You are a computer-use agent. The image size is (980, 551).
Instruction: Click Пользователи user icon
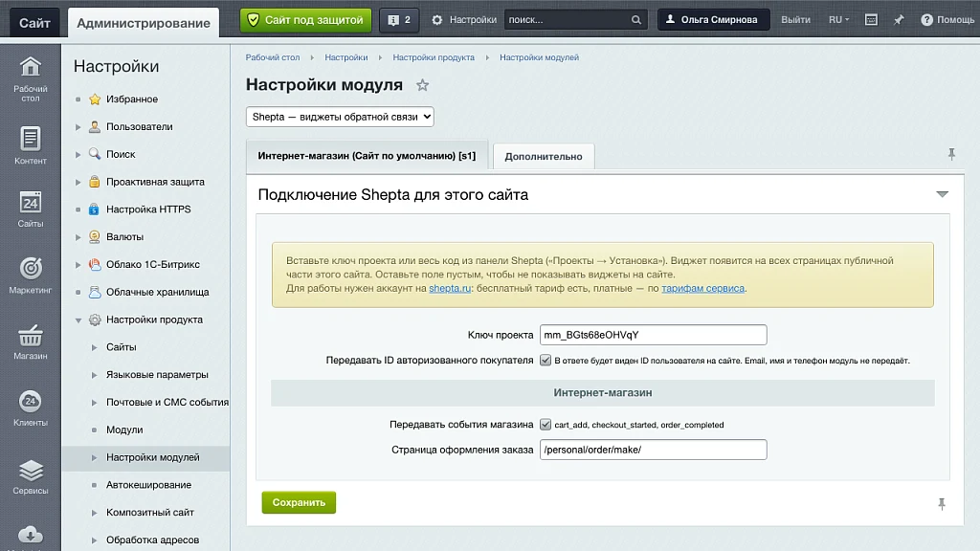click(x=95, y=127)
